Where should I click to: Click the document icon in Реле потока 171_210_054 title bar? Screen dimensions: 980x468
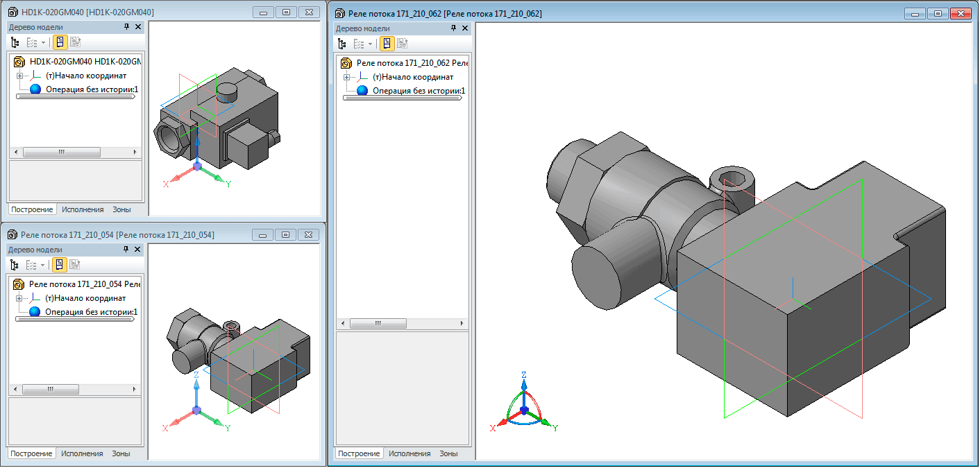pos(13,235)
